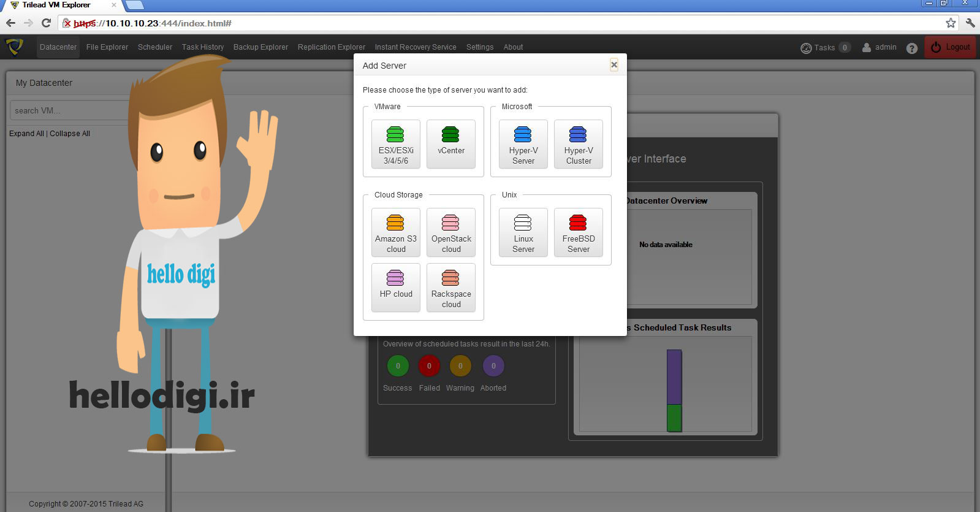Viewport: 980px width, 512px height.
Task: Go to the Scheduler tab
Action: (x=155, y=47)
